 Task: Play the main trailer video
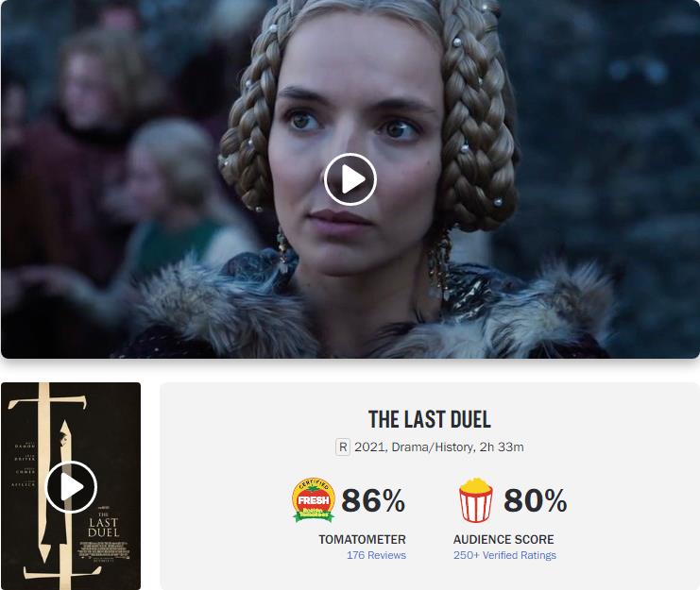click(x=350, y=179)
